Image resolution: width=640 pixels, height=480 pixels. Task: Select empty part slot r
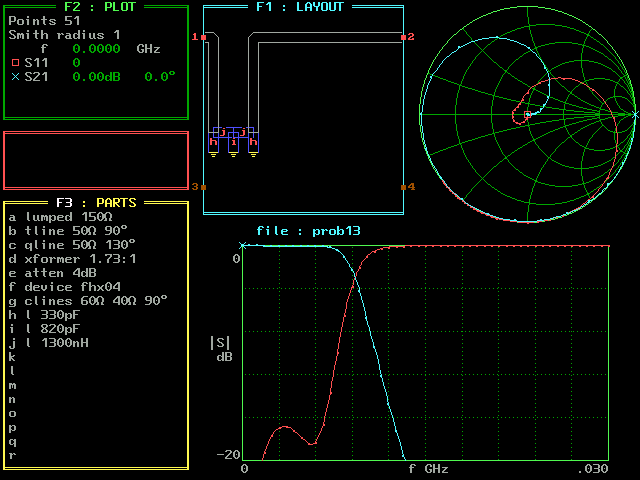click(12, 455)
